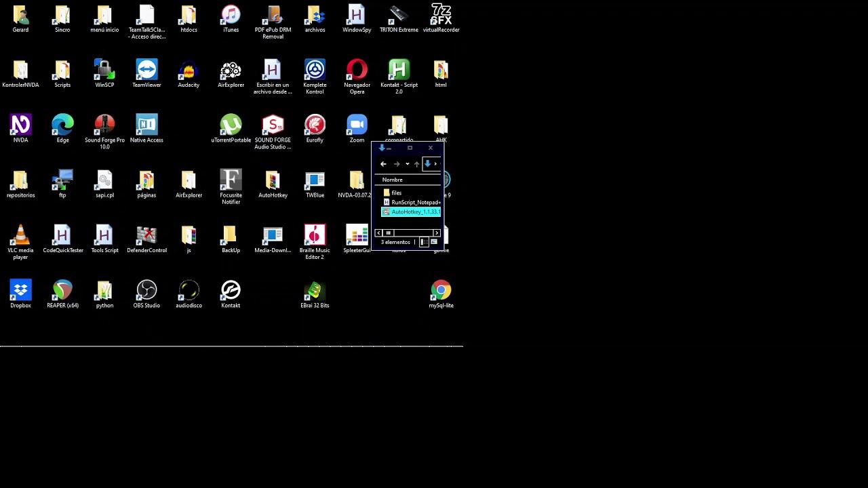
Task: Select the Audacity desktop icon
Action: [x=189, y=74]
